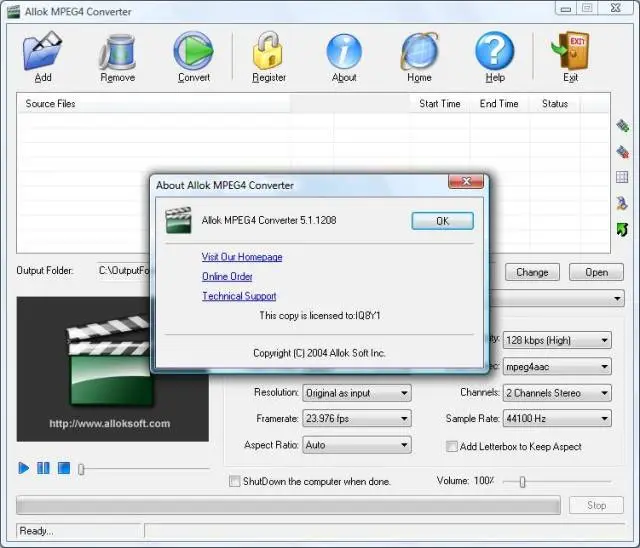Open the Technical Support link
The height and width of the screenshot is (548, 640).
(239, 296)
